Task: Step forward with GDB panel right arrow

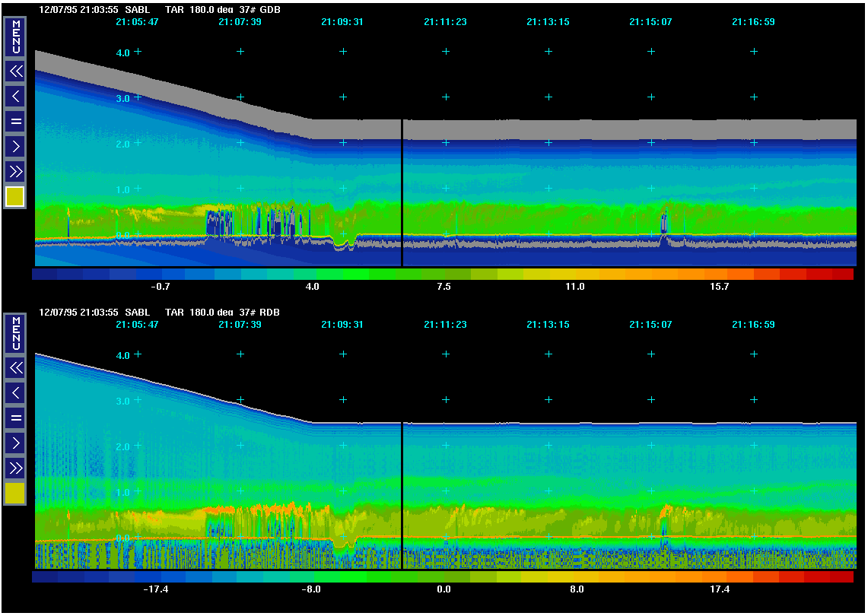Action: pos(15,145)
